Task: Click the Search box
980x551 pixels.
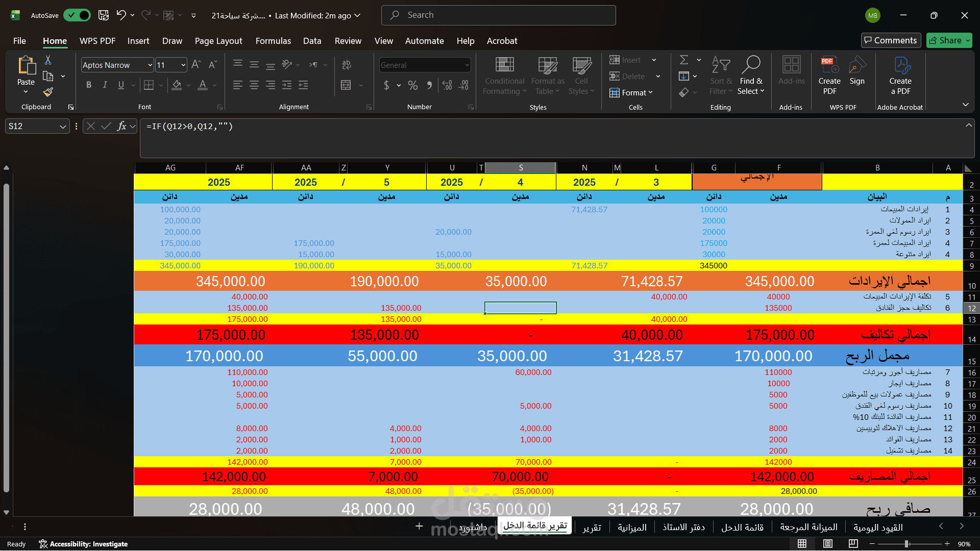Action: (x=498, y=15)
